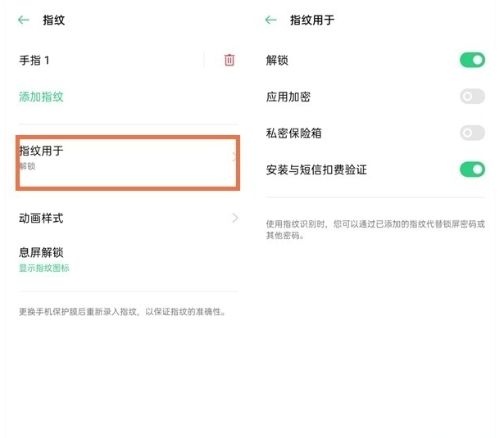Turn on the 私密保险箱 toggle
Image resolution: width=504 pixels, height=438 pixels.
tap(472, 133)
